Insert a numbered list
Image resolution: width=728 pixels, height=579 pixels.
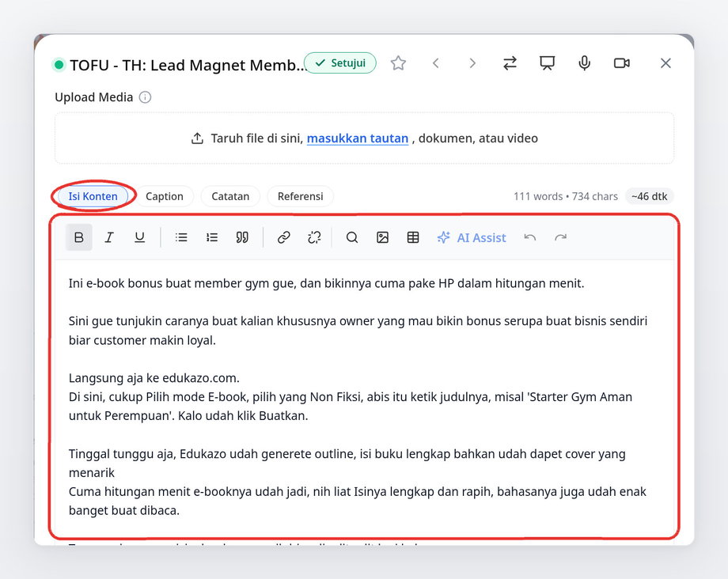pos(212,237)
